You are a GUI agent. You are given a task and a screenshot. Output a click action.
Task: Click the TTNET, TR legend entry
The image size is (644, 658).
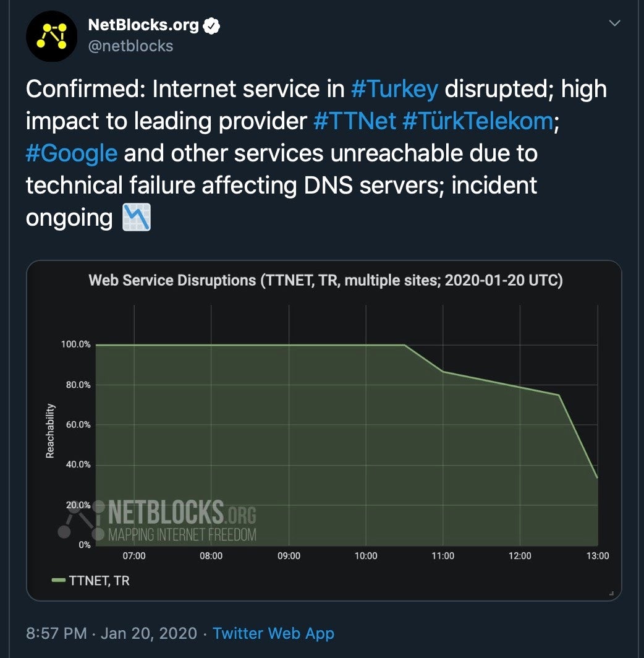click(x=99, y=581)
